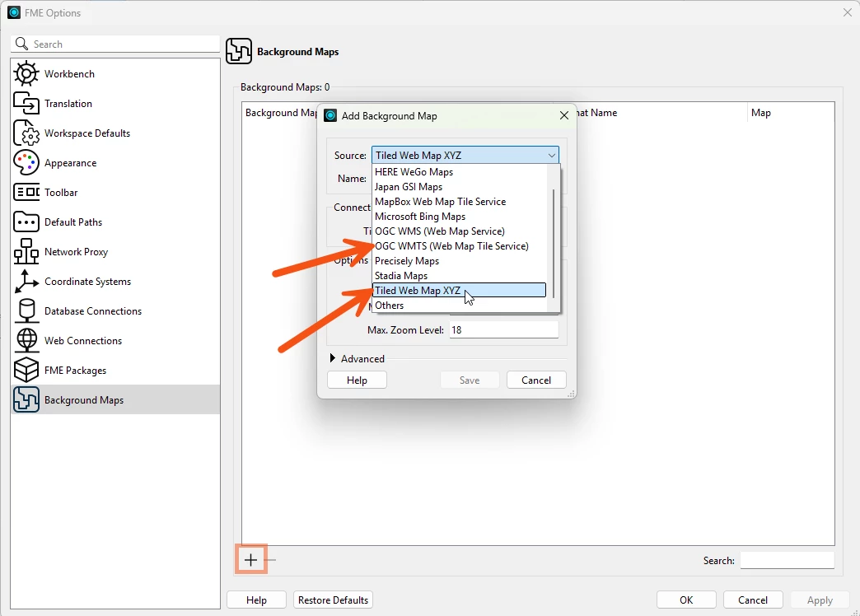Viewport: 860px width, 616px height.
Task: Select HERE WeGo Maps source
Action: (460, 171)
